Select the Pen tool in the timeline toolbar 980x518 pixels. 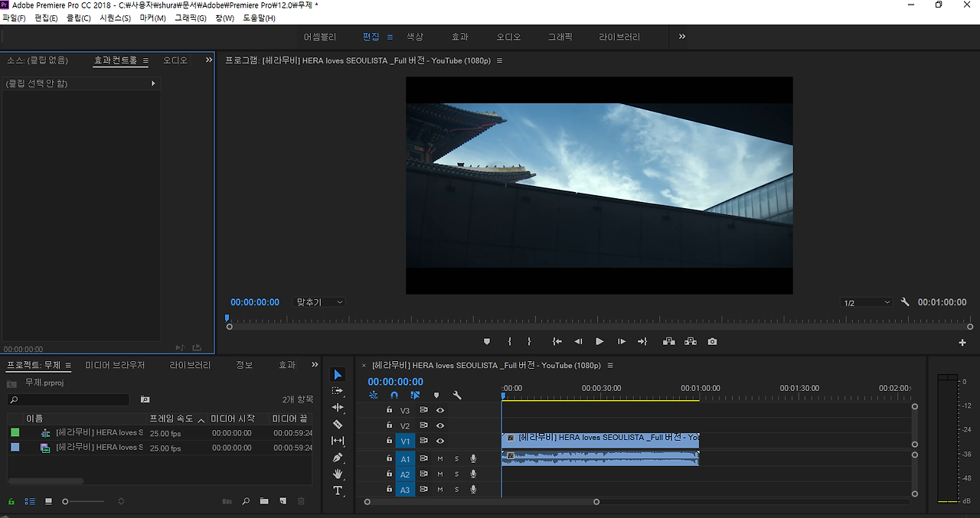click(x=338, y=457)
